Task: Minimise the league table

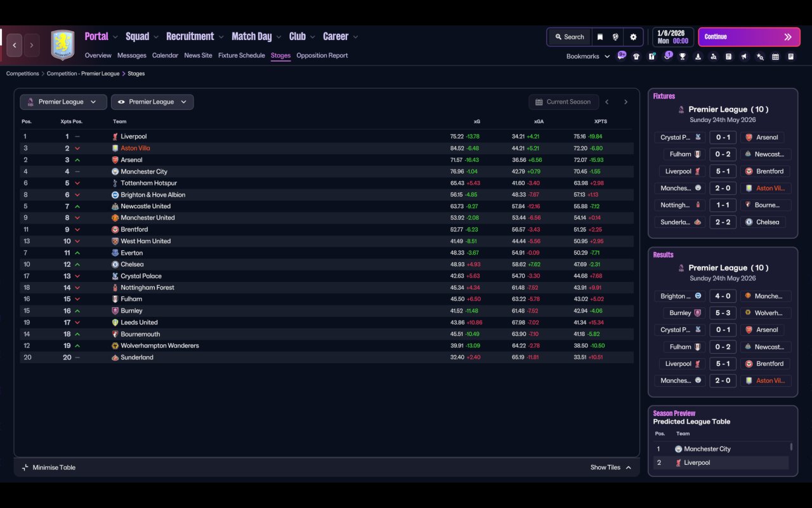Action: [x=49, y=467]
